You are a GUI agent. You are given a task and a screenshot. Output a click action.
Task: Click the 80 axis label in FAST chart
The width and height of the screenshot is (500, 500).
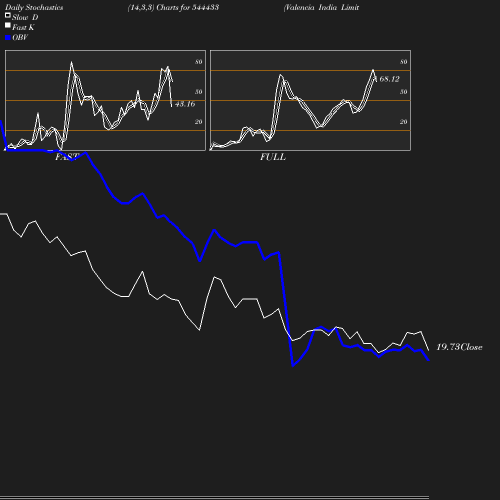pyautogui.click(x=199, y=62)
